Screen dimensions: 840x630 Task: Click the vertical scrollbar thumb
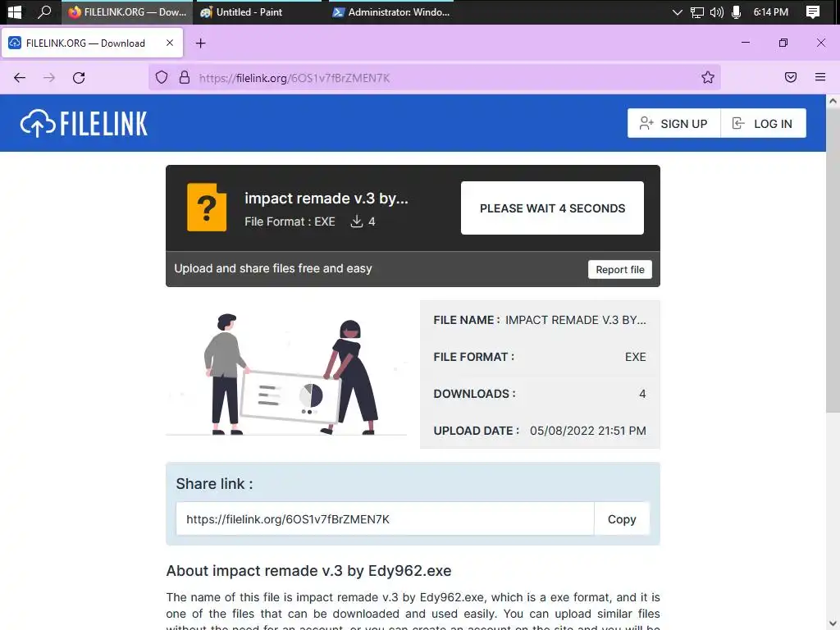point(833,259)
